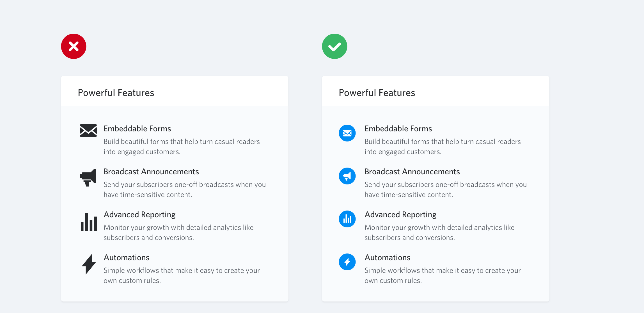The height and width of the screenshot is (313, 644).
Task: Select Advanced Reporting title in left card
Action: pyautogui.click(x=139, y=215)
